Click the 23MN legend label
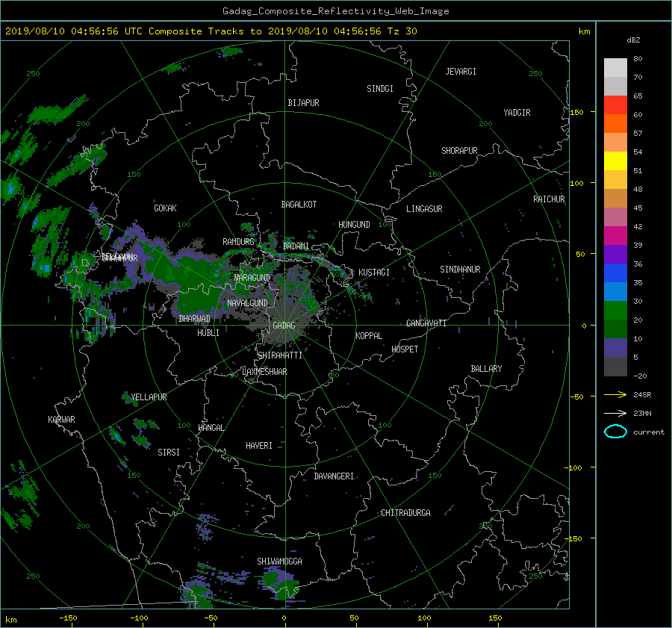 (x=642, y=413)
